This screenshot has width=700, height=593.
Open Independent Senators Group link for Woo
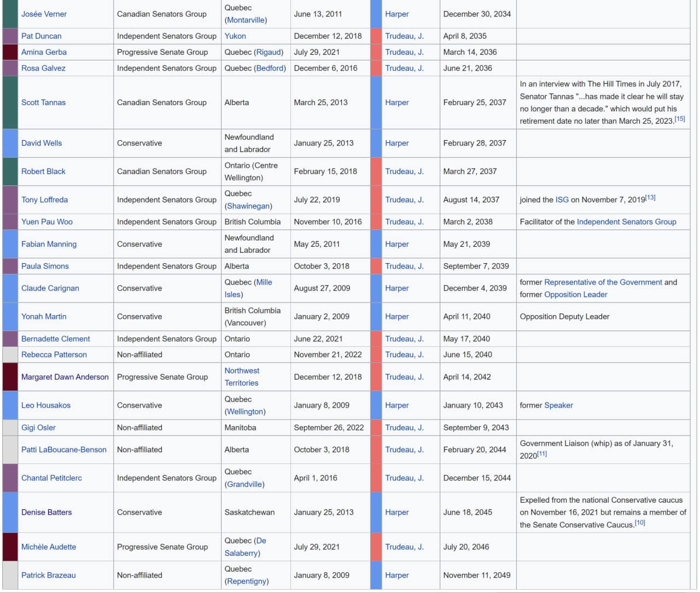click(x=626, y=222)
